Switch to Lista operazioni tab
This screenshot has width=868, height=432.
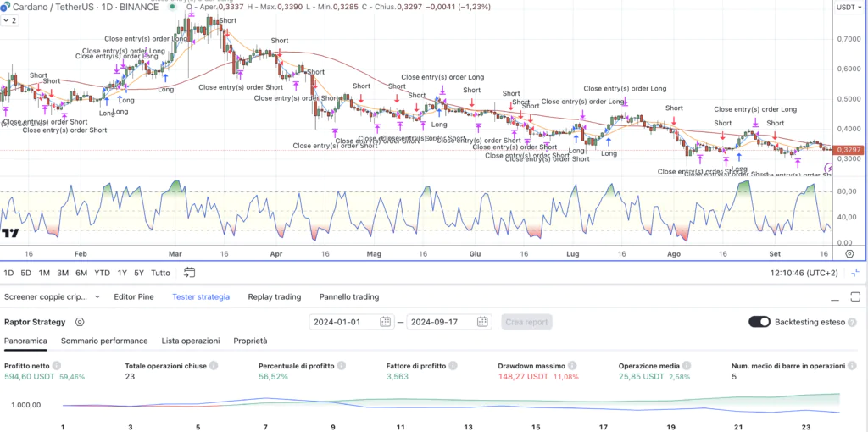click(x=191, y=341)
